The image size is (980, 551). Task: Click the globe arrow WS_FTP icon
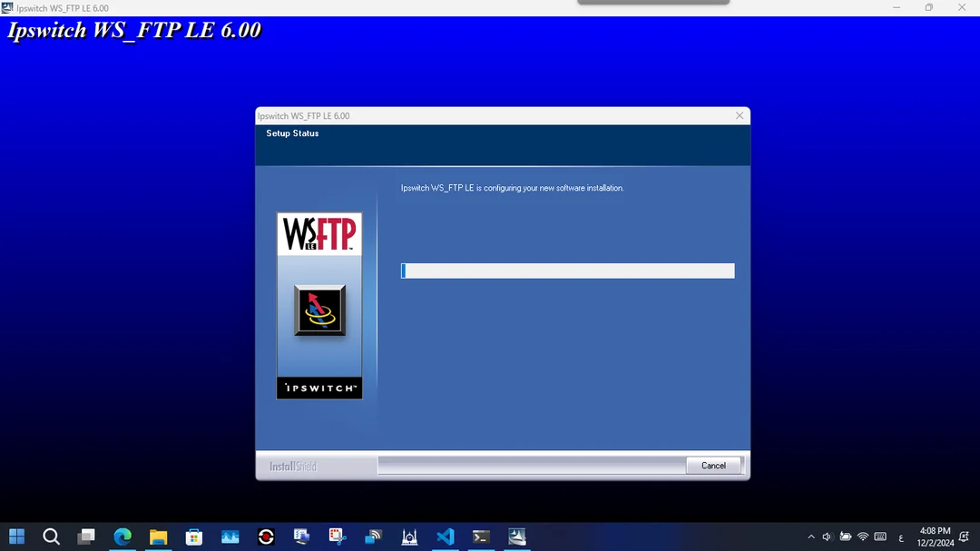tap(319, 310)
